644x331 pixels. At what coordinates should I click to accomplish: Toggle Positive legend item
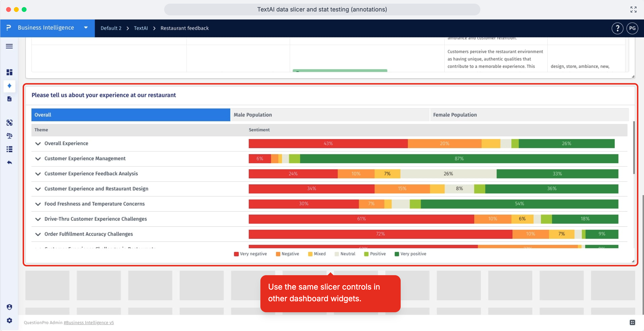[x=375, y=254]
